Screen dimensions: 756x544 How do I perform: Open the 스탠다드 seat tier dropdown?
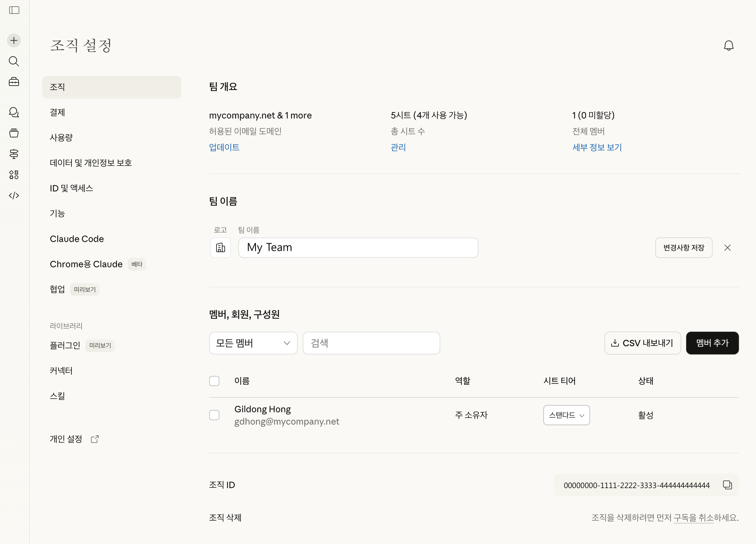point(566,415)
